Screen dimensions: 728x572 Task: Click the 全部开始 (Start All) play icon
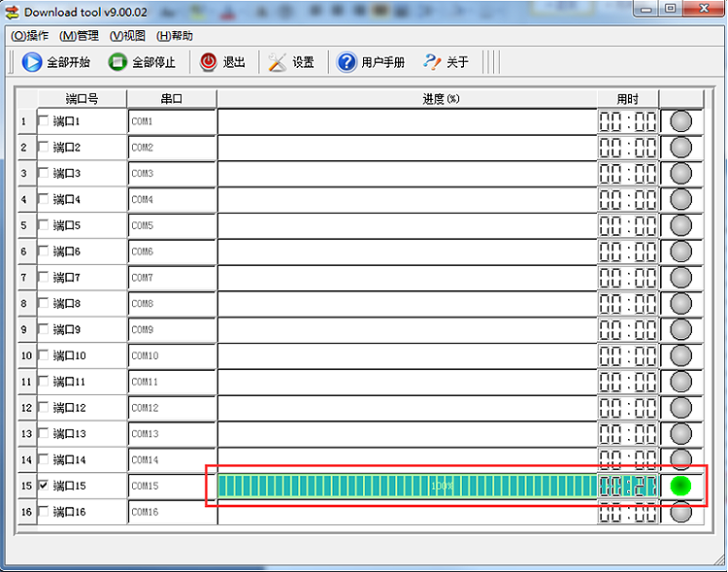click(x=32, y=62)
